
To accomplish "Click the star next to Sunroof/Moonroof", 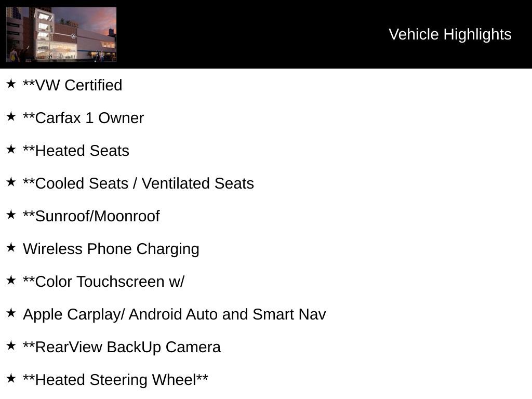I will point(11,215).
